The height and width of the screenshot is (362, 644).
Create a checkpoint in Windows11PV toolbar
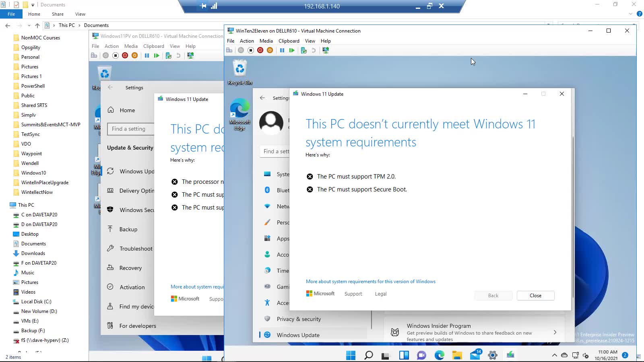(x=169, y=56)
